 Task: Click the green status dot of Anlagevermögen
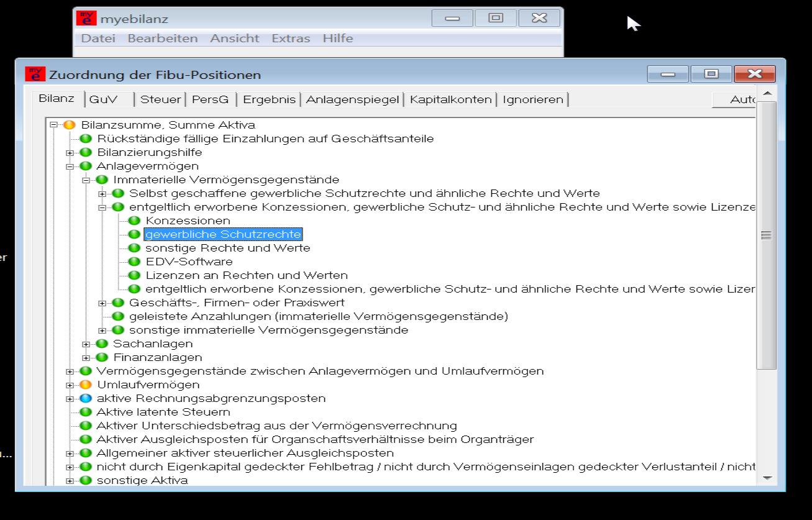tap(85, 166)
